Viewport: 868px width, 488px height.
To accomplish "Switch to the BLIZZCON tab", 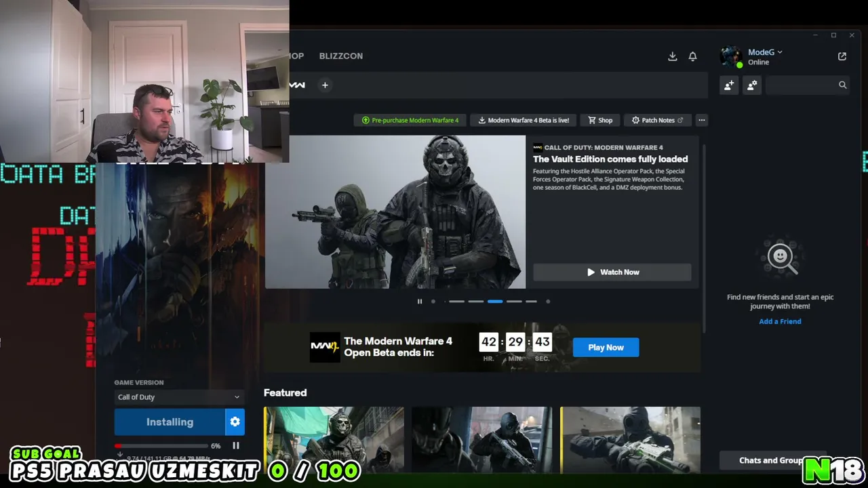I will (x=341, y=56).
